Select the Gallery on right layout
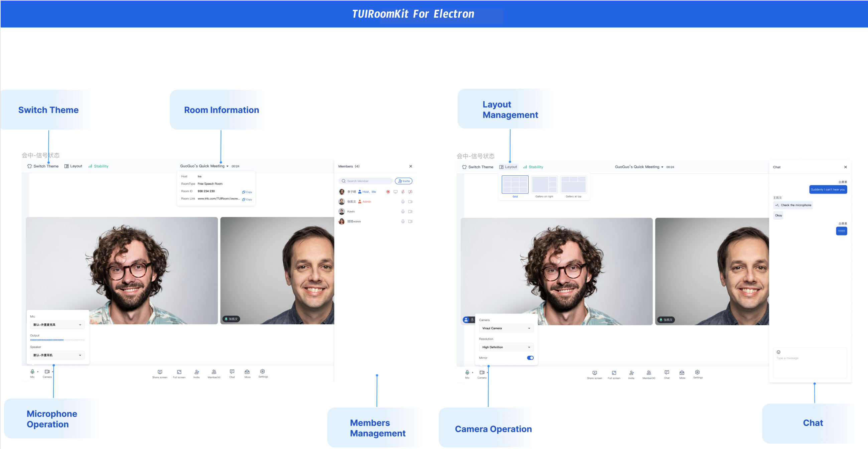The image size is (868, 449). tap(544, 185)
